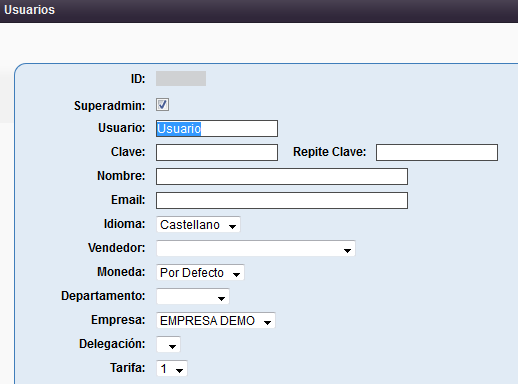The image size is (518, 384).
Task: Click the Vendedor label
Action: [117, 248]
